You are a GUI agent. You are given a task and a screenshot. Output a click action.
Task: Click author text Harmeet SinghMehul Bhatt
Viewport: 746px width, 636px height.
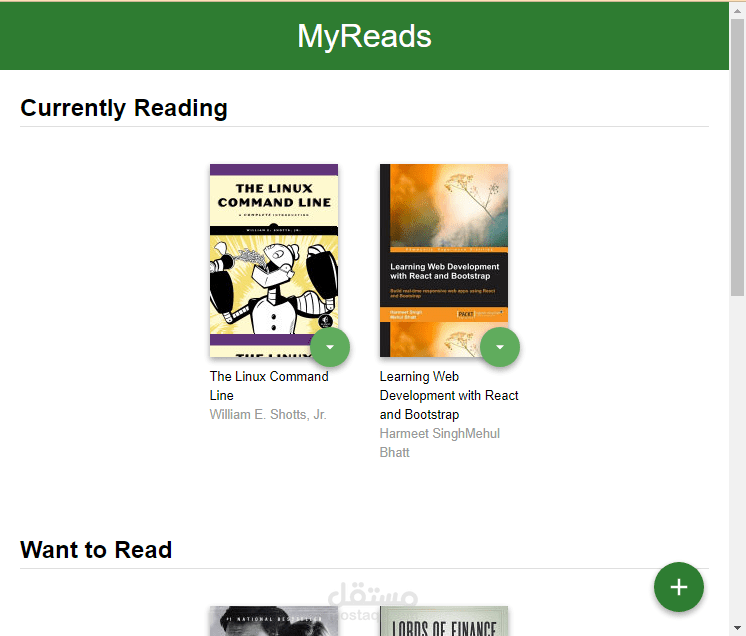click(440, 443)
